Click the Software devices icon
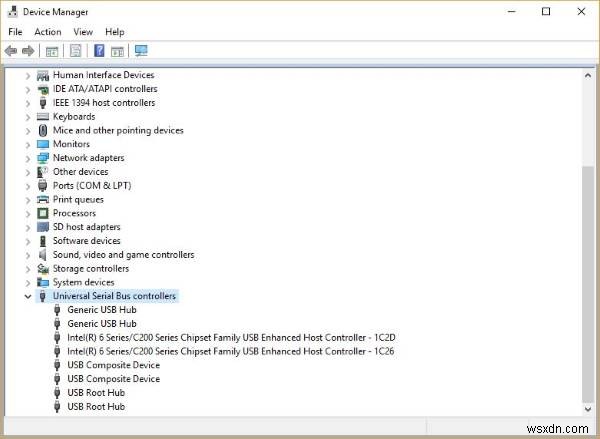The image size is (600, 439). tap(43, 241)
